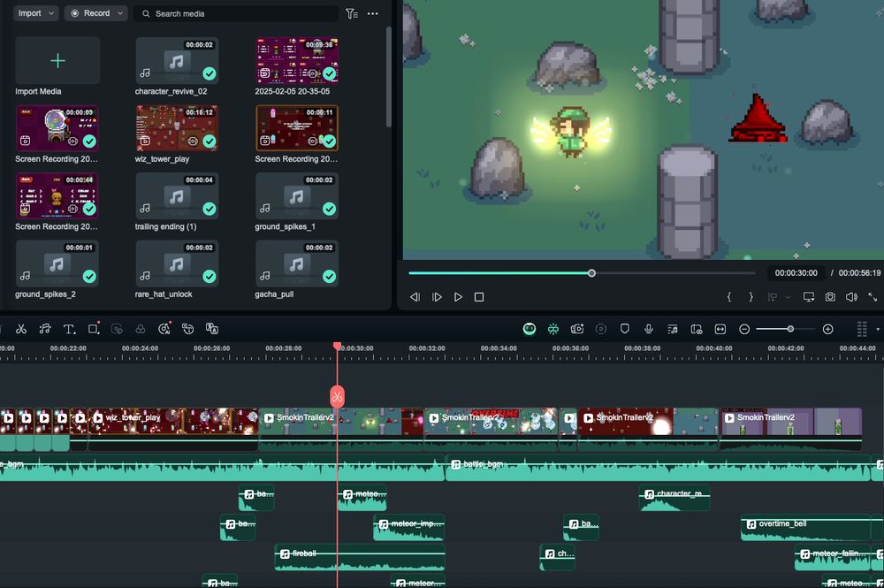This screenshot has width=884, height=588.
Task: Set mark-out point with right brace
Action: point(751,296)
